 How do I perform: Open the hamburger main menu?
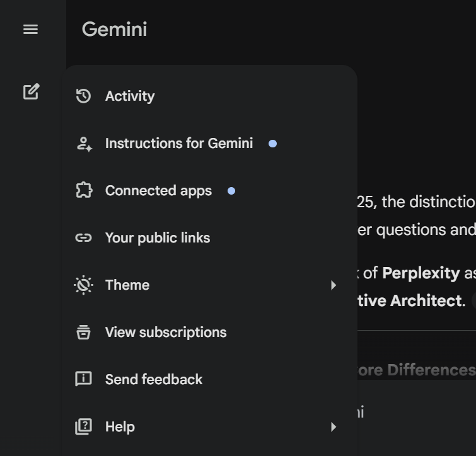tap(30, 30)
